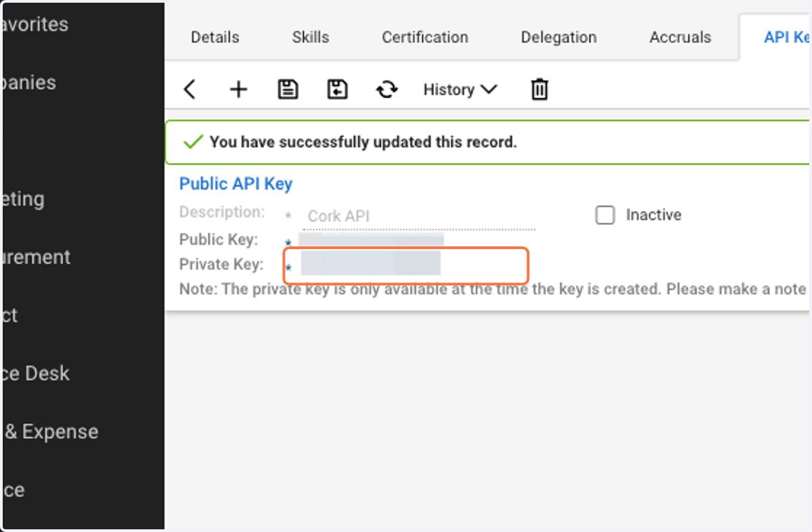Open Service Desk in the sidebar
This screenshot has width=812, height=532.
coord(35,373)
